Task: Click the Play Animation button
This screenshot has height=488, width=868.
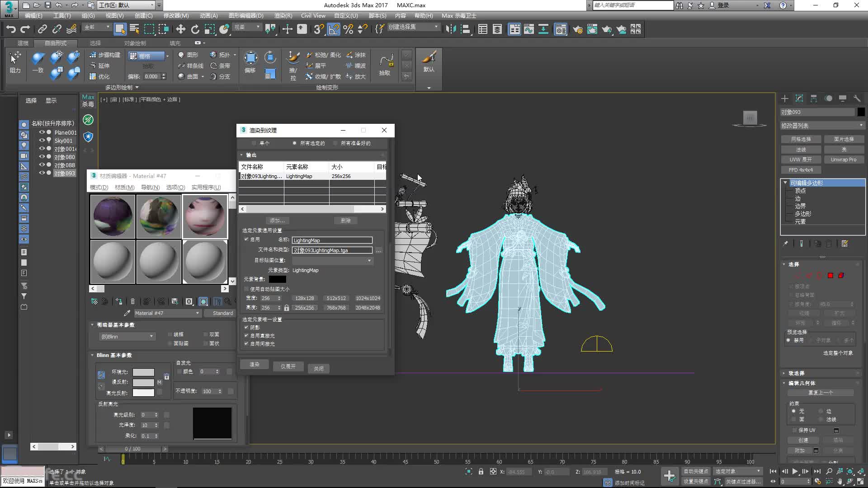Action: [x=795, y=471]
